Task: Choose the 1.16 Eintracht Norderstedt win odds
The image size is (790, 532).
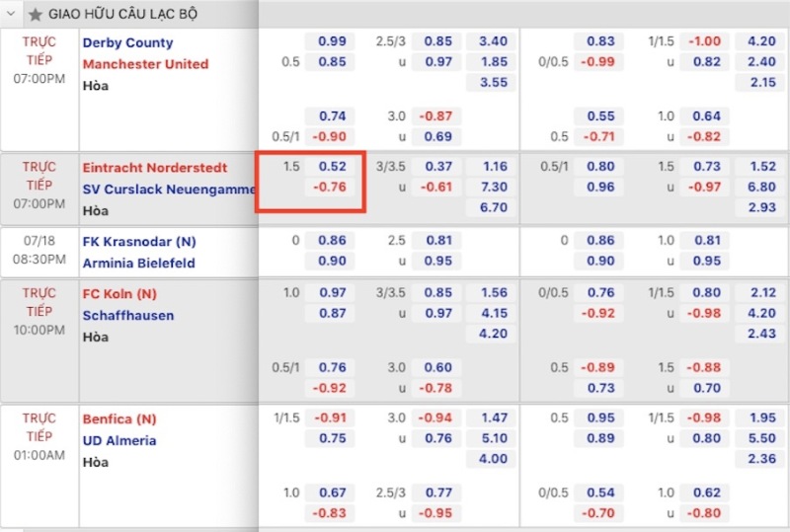Action: [x=493, y=167]
